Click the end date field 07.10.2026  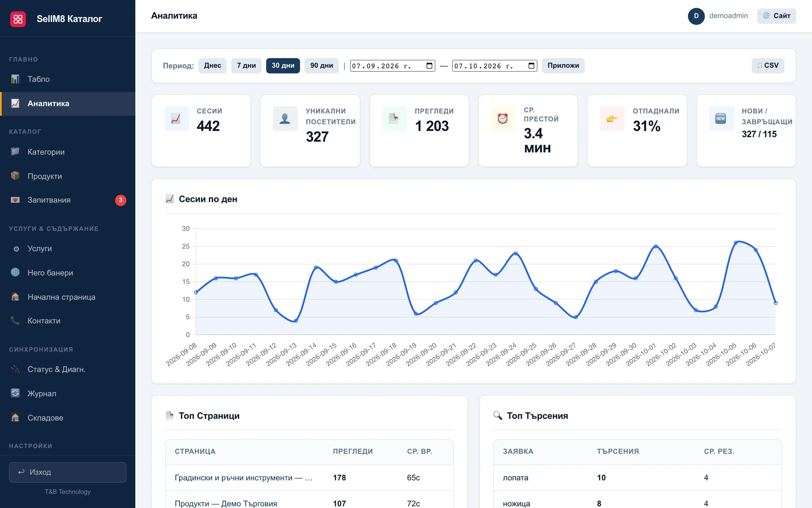point(495,66)
